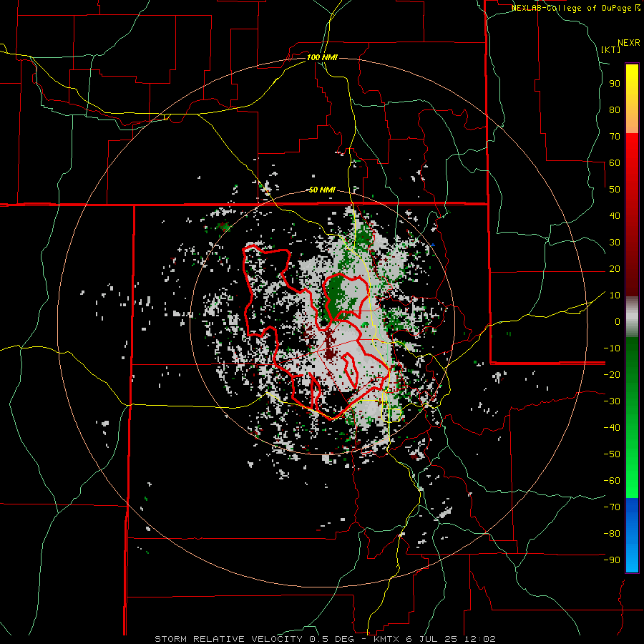Click the -70 value on velocity scale
Image resolution: width=644 pixels, height=644 pixels.
tap(612, 507)
